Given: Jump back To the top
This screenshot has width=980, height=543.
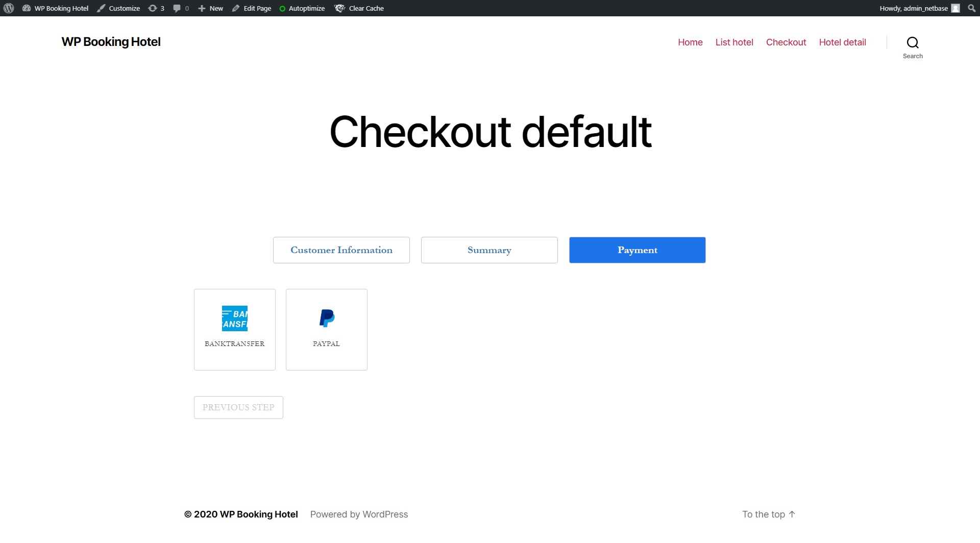Looking at the screenshot, I should point(769,514).
